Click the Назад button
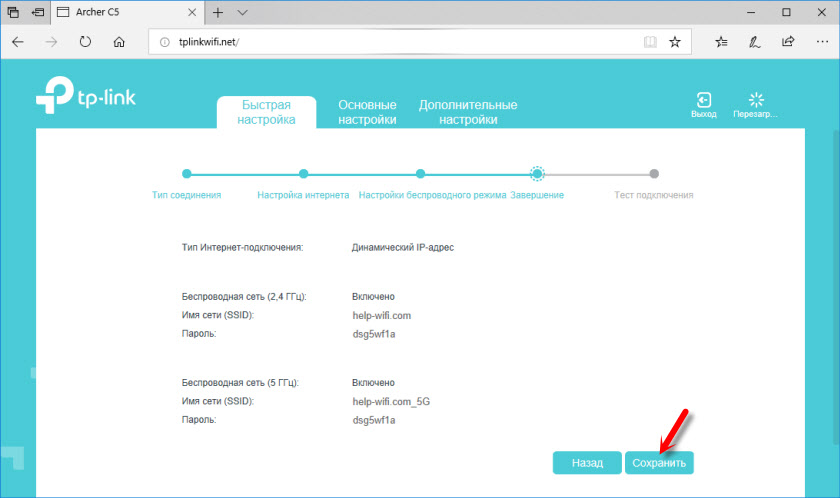The width and height of the screenshot is (840, 498). (x=587, y=463)
